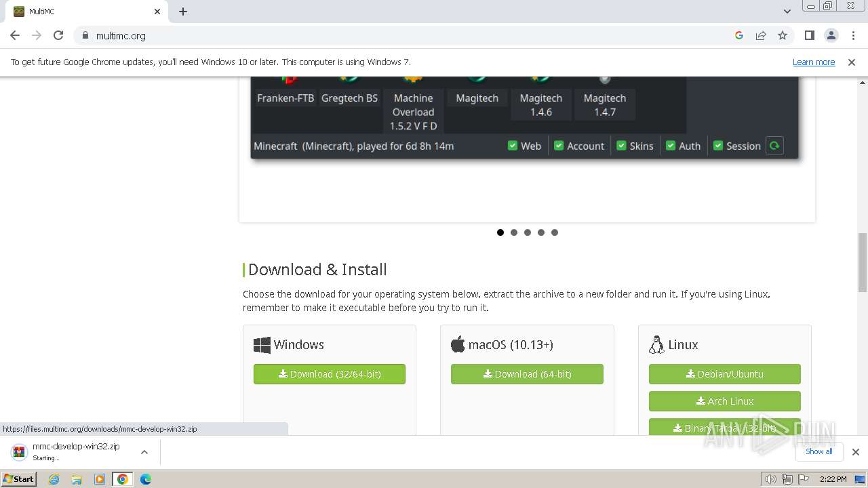This screenshot has height=488, width=868.
Task: Open volume control in system tray
Action: [770, 479]
